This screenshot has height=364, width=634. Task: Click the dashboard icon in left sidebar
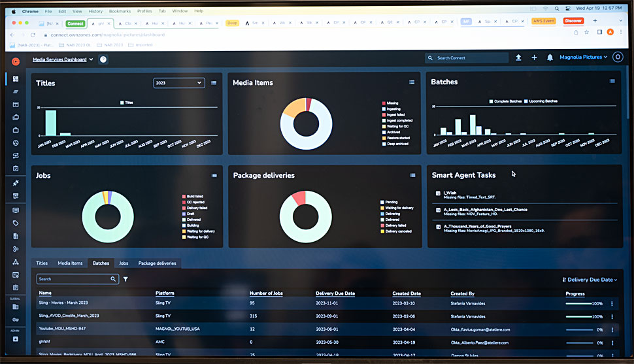pyautogui.click(x=16, y=79)
